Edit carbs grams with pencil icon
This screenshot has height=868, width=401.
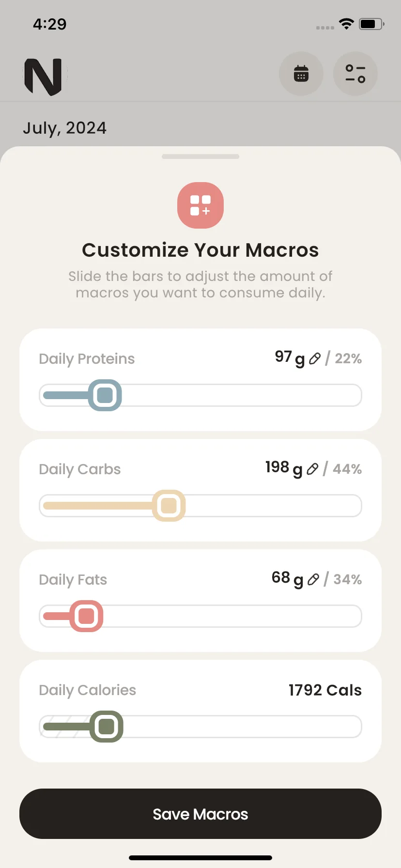313,469
